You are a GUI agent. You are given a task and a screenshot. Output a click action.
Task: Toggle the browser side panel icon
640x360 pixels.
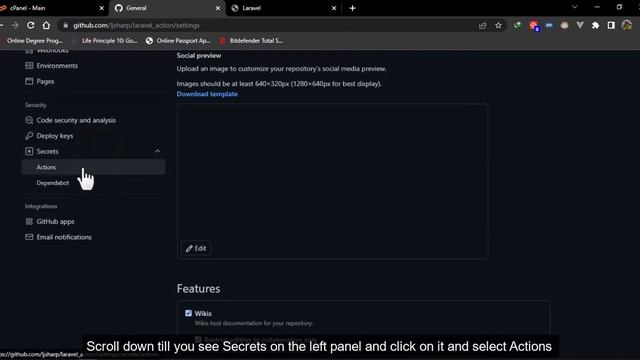point(611,25)
